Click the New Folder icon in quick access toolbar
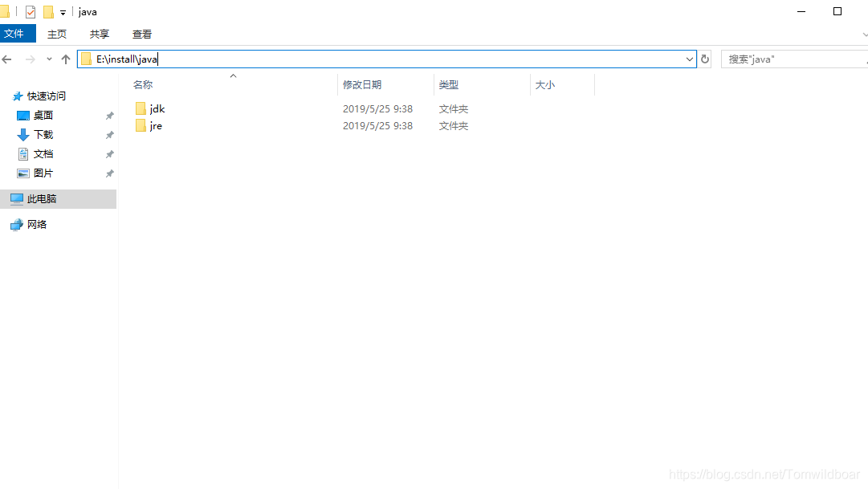Image resolution: width=868 pixels, height=489 pixels. click(x=49, y=11)
